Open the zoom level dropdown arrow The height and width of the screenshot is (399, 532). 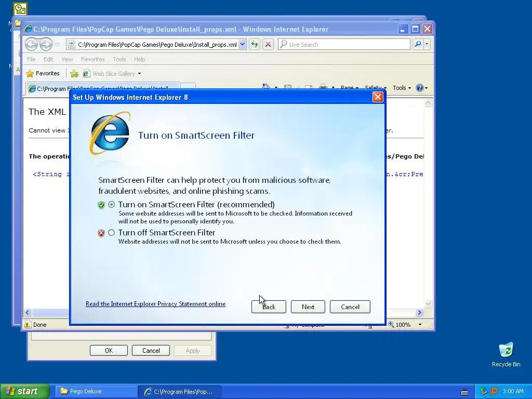tap(420, 325)
